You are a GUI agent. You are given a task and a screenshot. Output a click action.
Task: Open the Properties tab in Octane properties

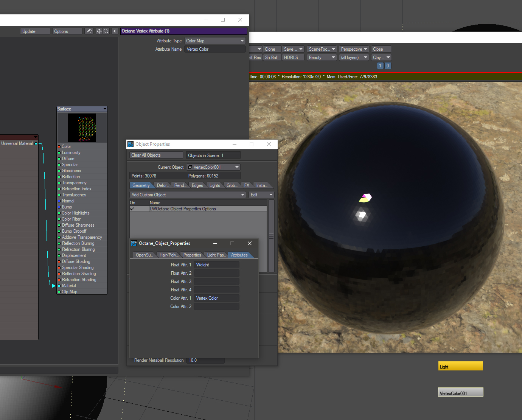192,255
